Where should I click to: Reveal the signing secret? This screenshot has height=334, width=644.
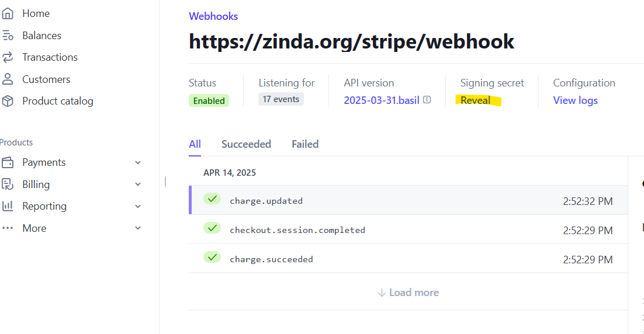(475, 100)
